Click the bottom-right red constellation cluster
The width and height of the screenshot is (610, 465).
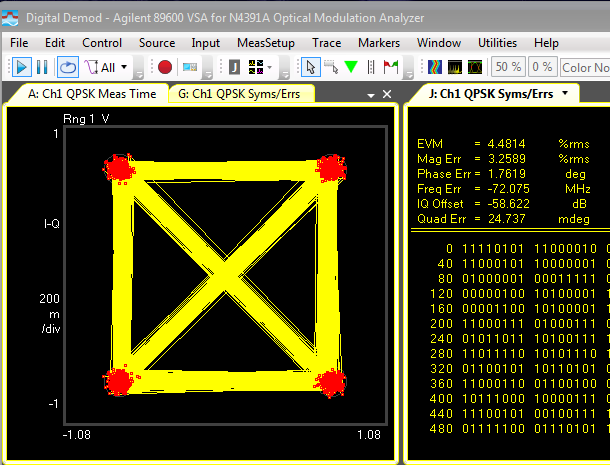click(x=331, y=383)
